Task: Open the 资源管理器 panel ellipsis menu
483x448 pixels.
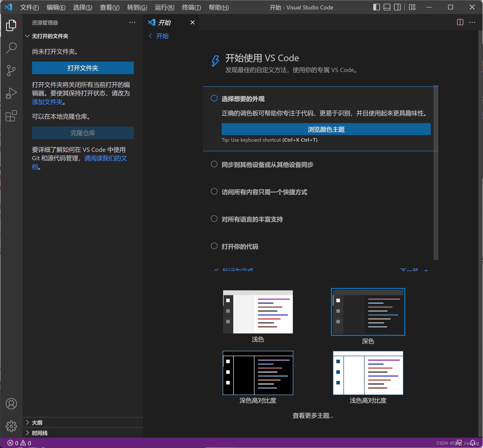Action: [132, 22]
